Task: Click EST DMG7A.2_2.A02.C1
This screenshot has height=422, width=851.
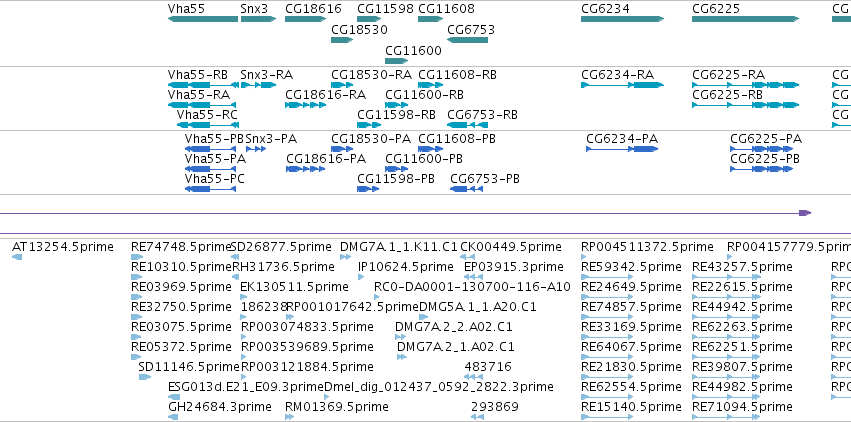Action: pyautogui.click(x=401, y=337)
